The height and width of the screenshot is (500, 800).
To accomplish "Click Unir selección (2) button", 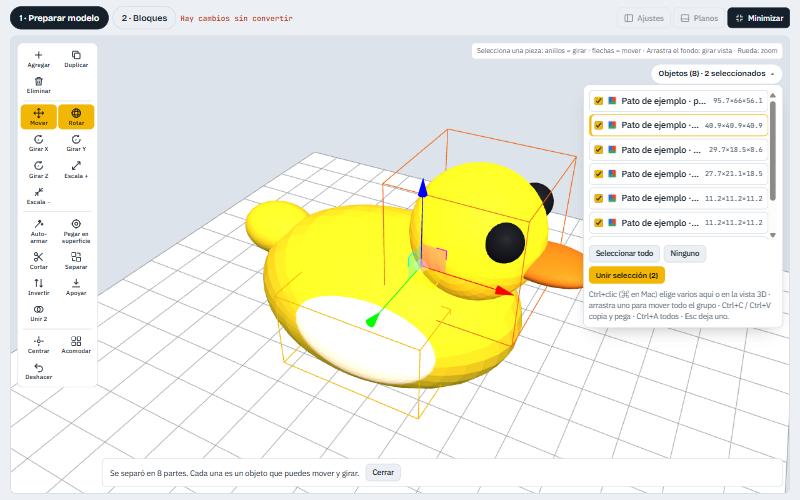I will tap(627, 275).
